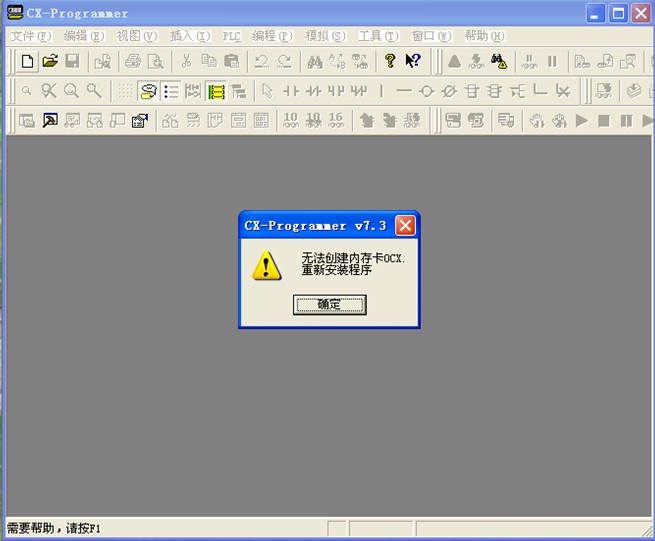Toggle the show comments speech-bubble button
Image resolution: width=655 pixels, height=541 pixels.
(x=148, y=91)
